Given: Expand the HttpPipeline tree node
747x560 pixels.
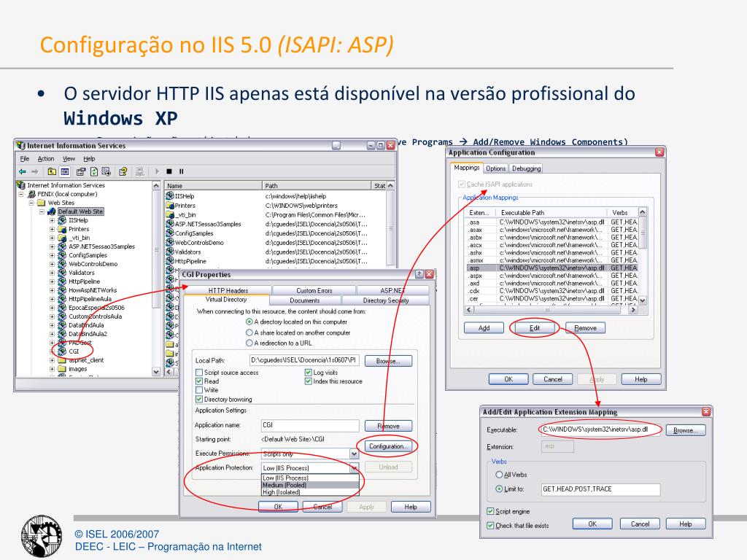Looking at the screenshot, I should pos(52,281).
